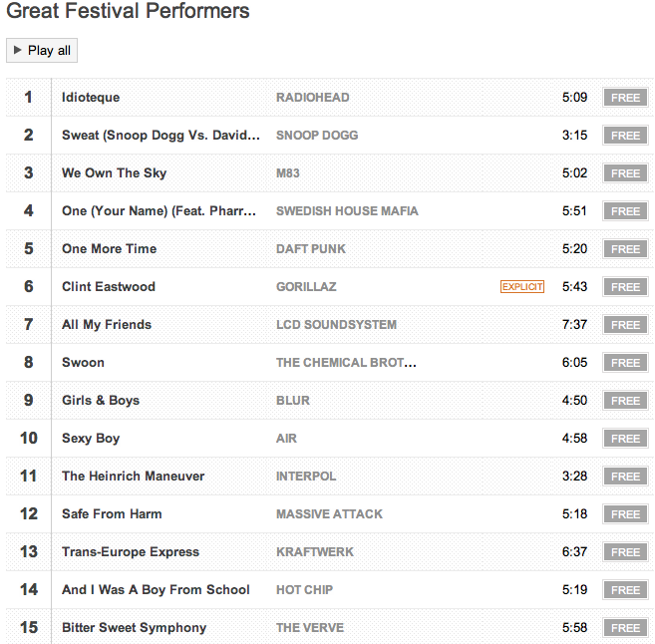Click the EXPLICIT tag on Clint Eastwood
The width and height of the screenshot is (655, 644).
(522, 287)
